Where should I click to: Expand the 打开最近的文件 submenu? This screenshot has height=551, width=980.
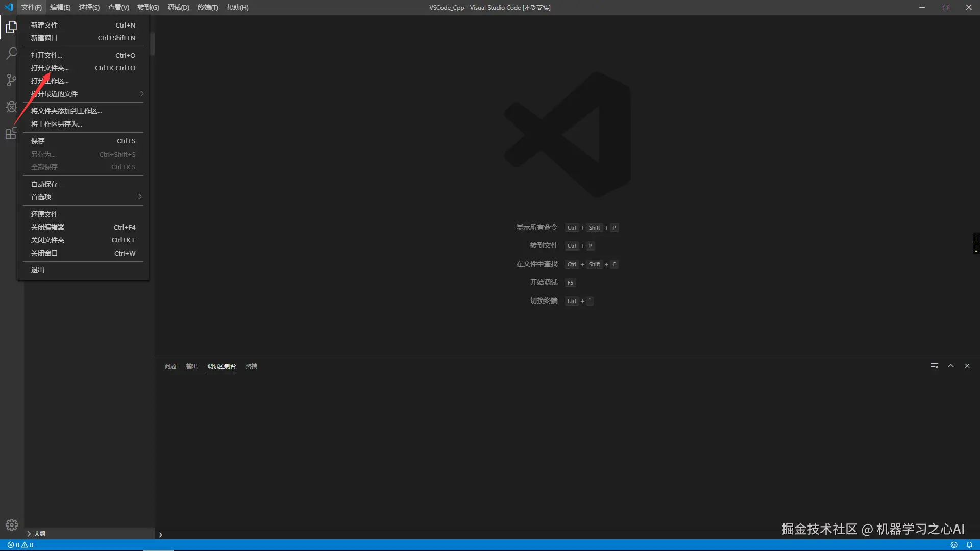coord(83,94)
